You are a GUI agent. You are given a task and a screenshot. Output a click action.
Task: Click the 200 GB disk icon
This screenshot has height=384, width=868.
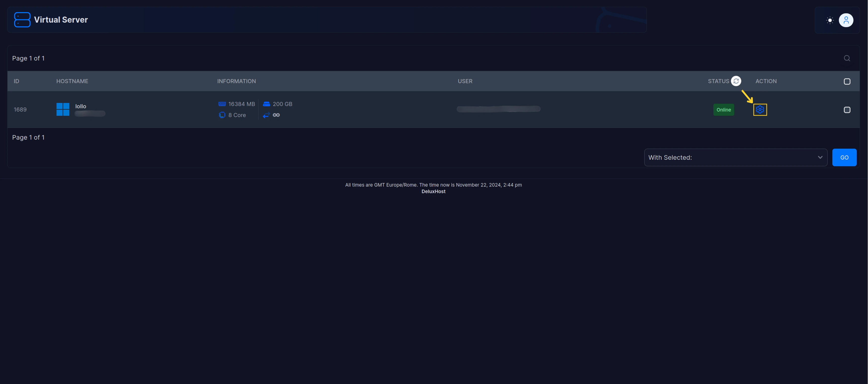266,104
